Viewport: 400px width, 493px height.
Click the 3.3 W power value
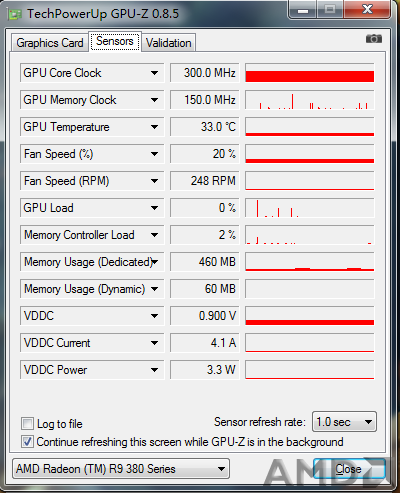(x=205, y=370)
